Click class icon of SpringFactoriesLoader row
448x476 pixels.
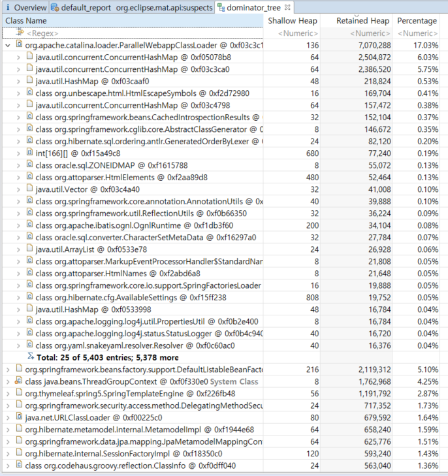pyautogui.click(x=29, y=285)
